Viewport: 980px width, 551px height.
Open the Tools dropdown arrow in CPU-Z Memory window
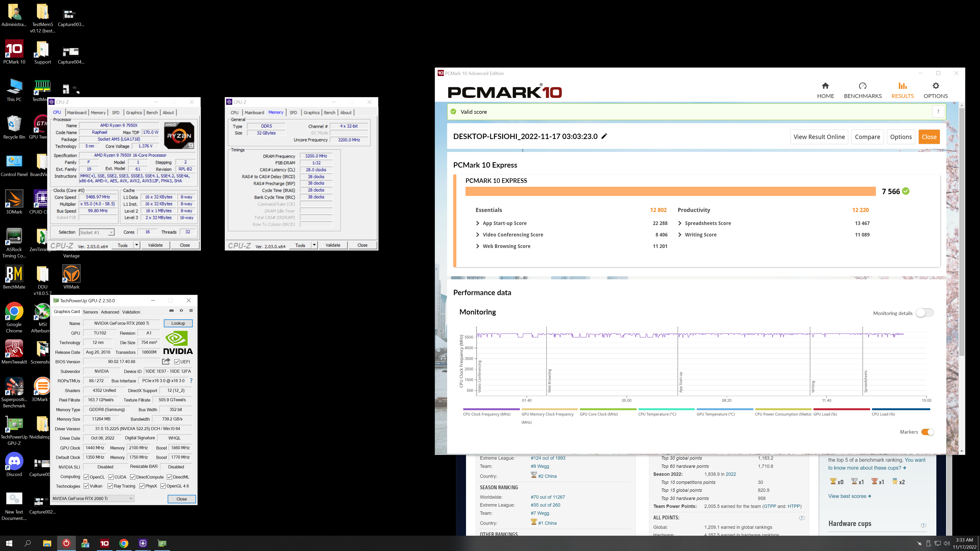click(x=314, y=245)
